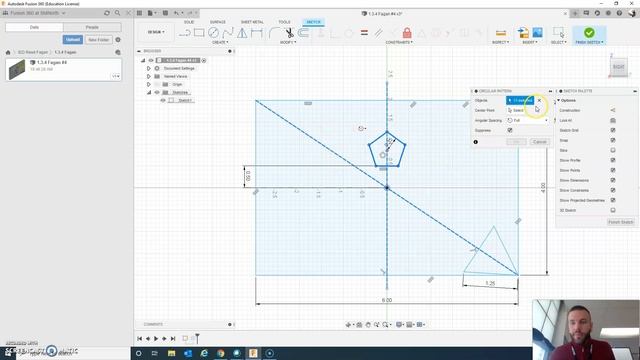Open the Design workspace dropdown
640x360 pixels.
pyautogui.click(x=156, y=32)
